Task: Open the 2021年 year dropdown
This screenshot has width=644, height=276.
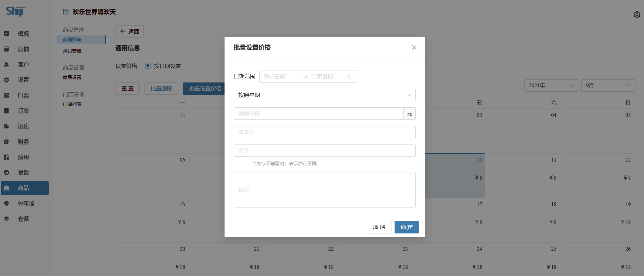Action: (x=551, y=86)
